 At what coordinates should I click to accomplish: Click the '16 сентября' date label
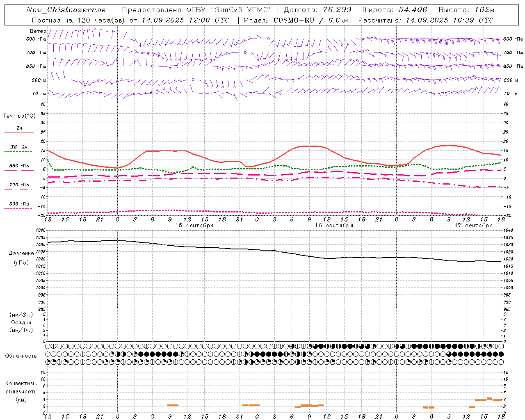[x=334, y=226]
